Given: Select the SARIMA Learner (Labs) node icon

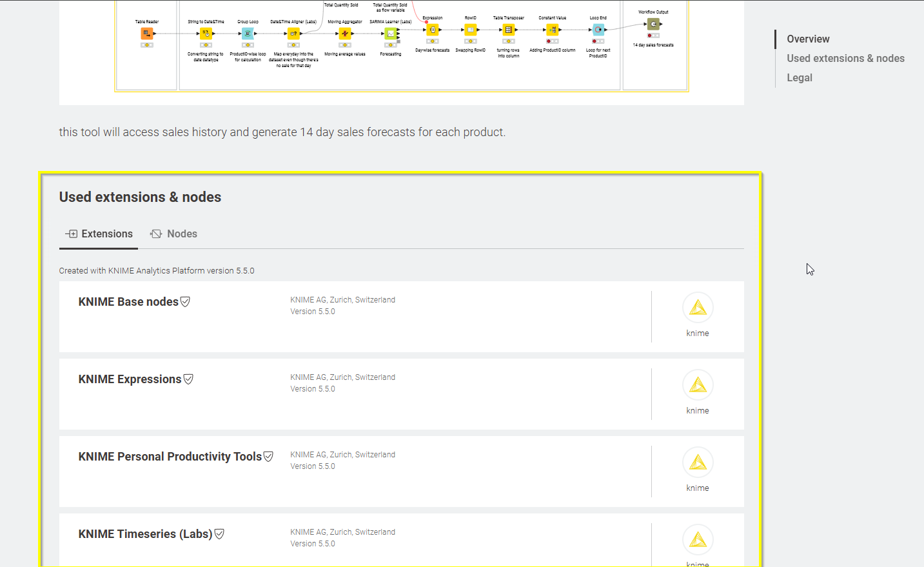Looking at the screenshot, I should [x=390, y=34].
